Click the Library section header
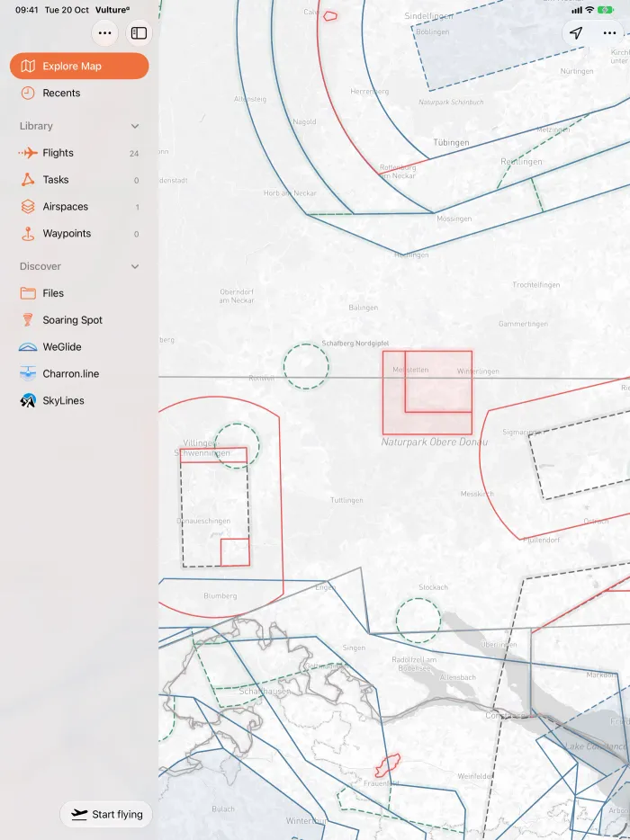Screen dimensions: 630x840 click(79, 126)
